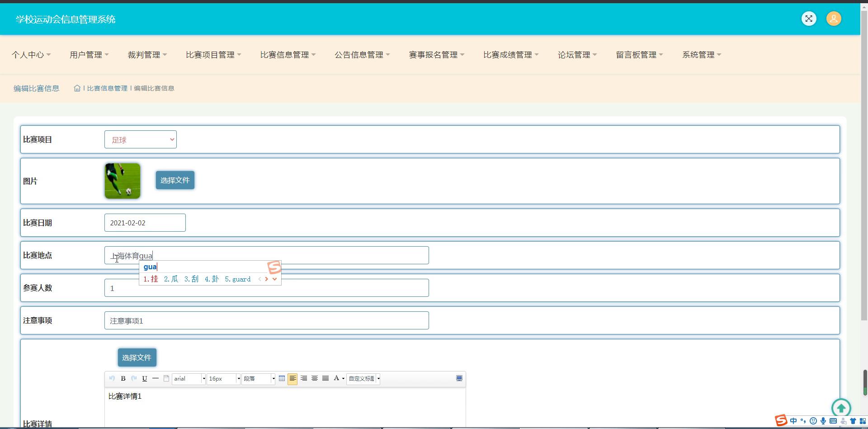Apply left alignment in editor
Viewport: 868px width, 429px height.
[292, 378]
